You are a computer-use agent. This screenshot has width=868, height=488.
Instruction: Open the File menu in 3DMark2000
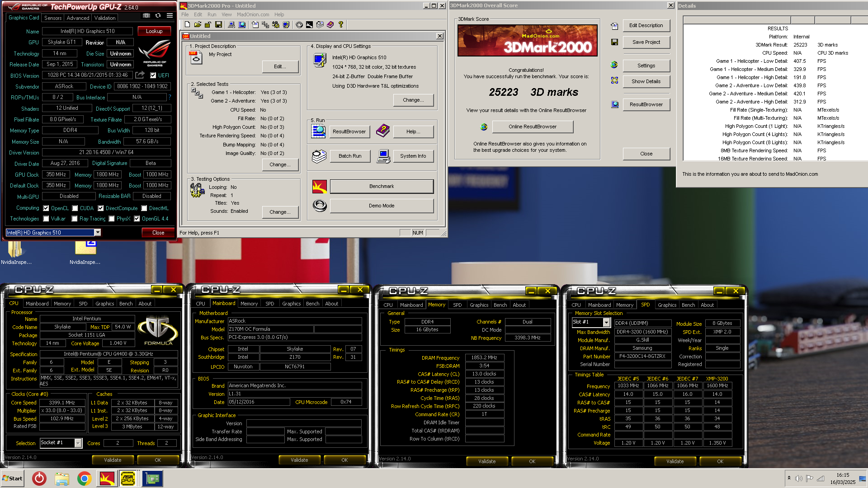tap(185, 14)
